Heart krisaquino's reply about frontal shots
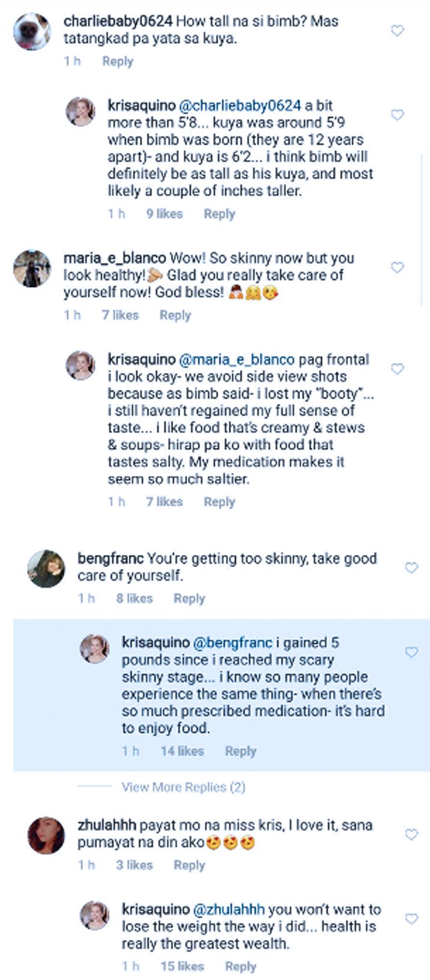This screenshot has height=980, width=430. point(397,369)
